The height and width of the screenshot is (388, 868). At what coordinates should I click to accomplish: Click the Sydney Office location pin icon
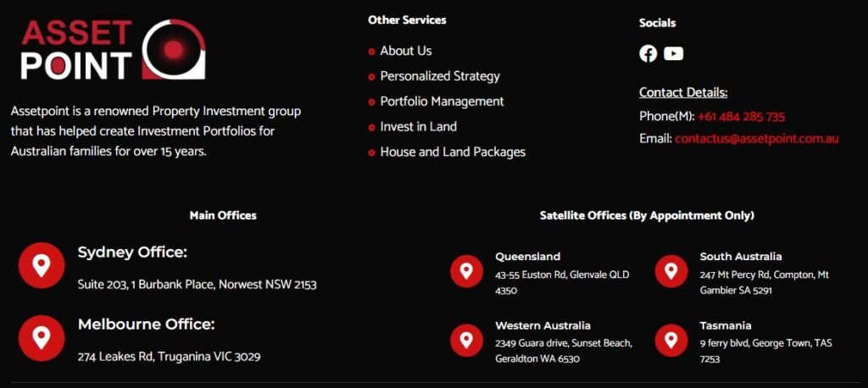(42, 265)
